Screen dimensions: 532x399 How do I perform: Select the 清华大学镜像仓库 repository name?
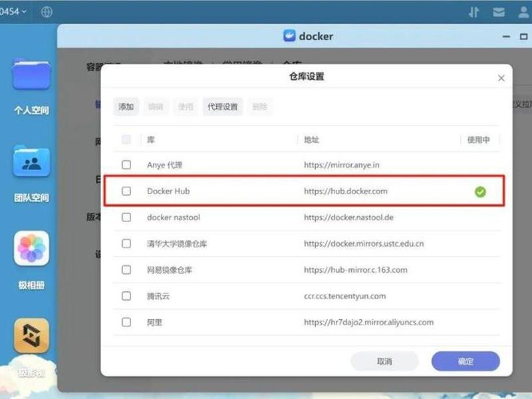coord(177,243)
